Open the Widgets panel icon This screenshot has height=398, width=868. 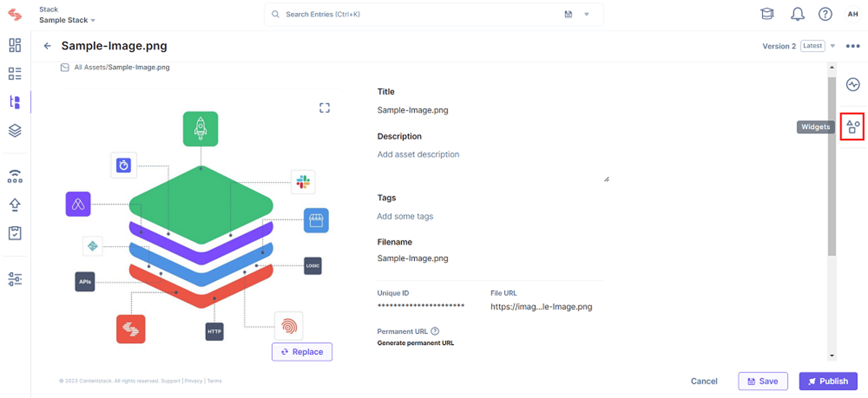pyautogui.click(x=852, y=127)
